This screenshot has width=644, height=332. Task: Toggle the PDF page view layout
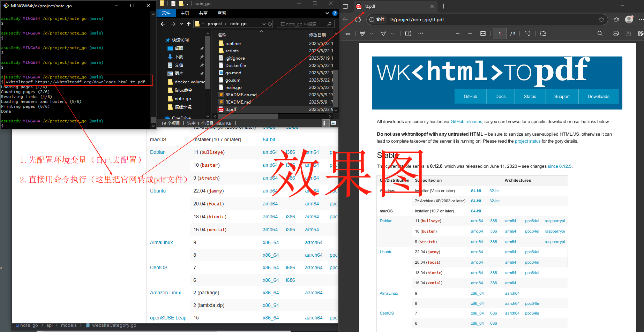pos(543,33)
